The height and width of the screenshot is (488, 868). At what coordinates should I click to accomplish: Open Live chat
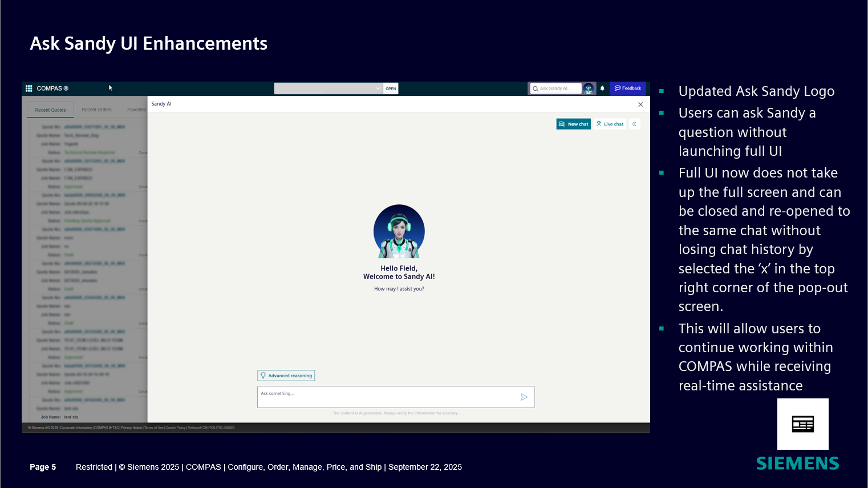610,124
